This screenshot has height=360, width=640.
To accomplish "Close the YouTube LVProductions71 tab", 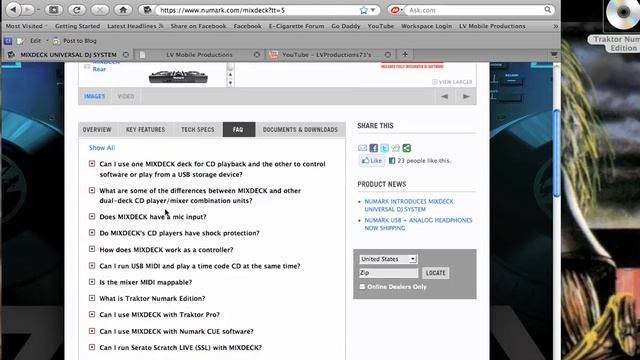I will click(388, 54).
